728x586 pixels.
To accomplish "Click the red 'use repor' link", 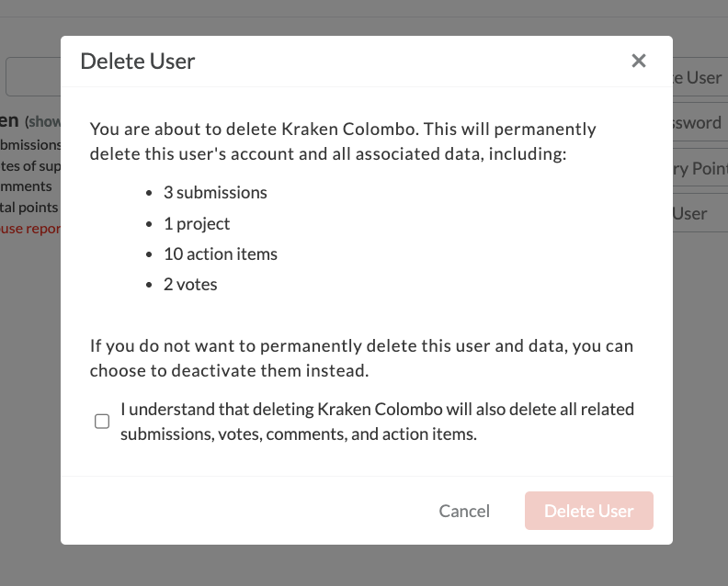I will [29, 228].
